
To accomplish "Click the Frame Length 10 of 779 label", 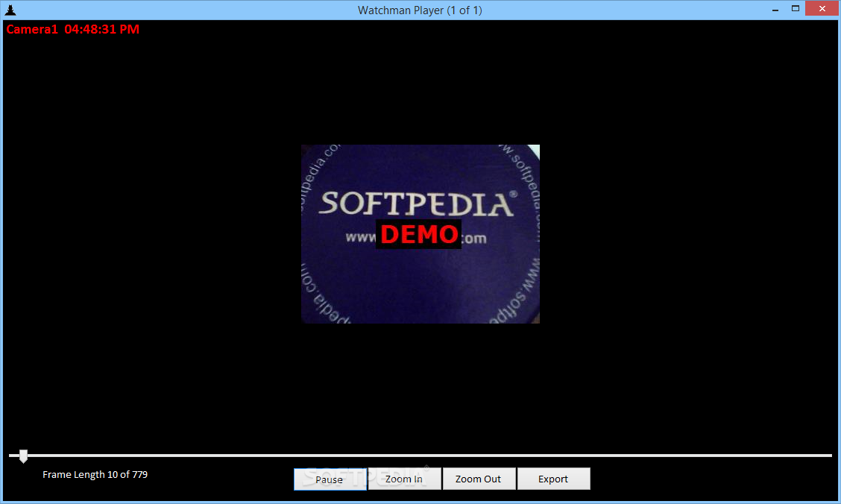I will click(95, 474).
